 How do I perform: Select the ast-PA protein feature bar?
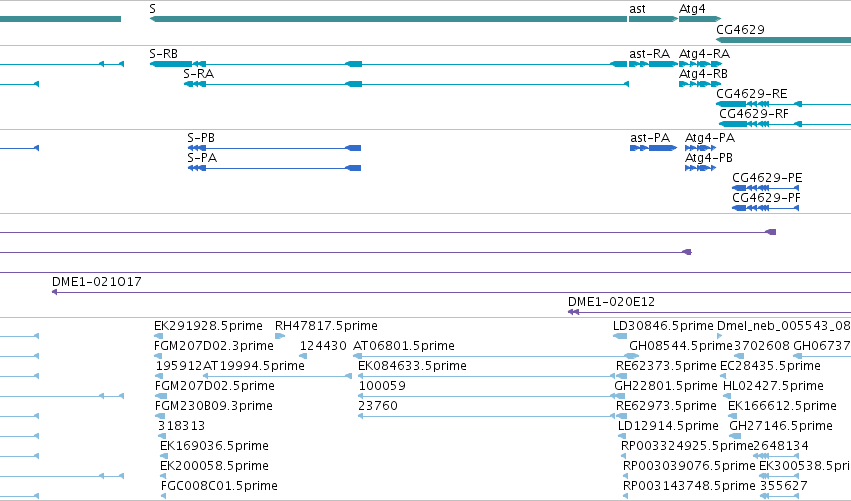pyautogui.click(x=653, y=148)
